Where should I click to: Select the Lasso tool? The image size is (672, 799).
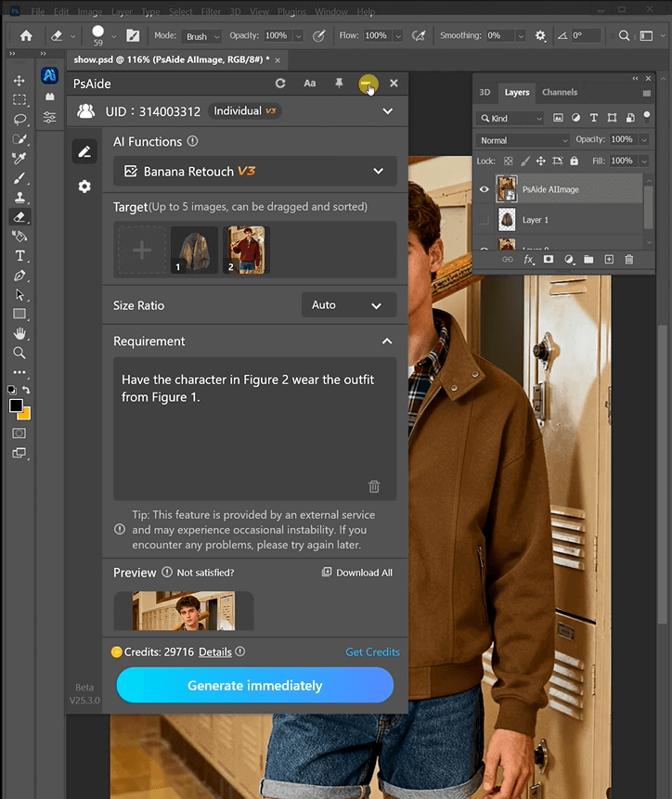tap(19, 120)
